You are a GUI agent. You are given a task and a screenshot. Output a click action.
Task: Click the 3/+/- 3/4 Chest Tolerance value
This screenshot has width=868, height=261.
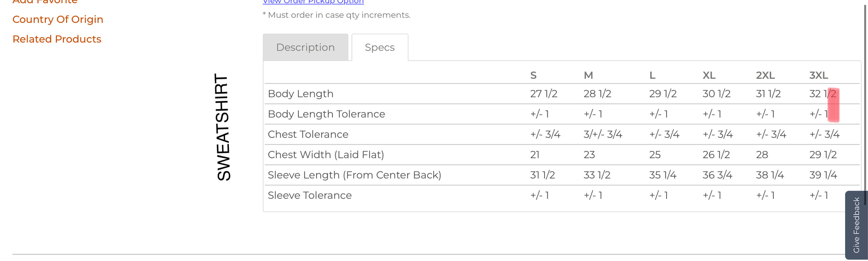tap(603, 134)
